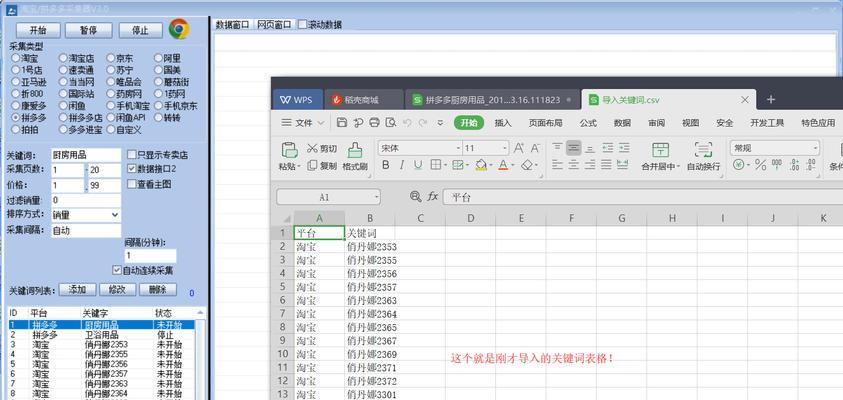Enable 查看主图 checkbox
The width and height of the screenshot is (843, 400).
pos(131,184)
